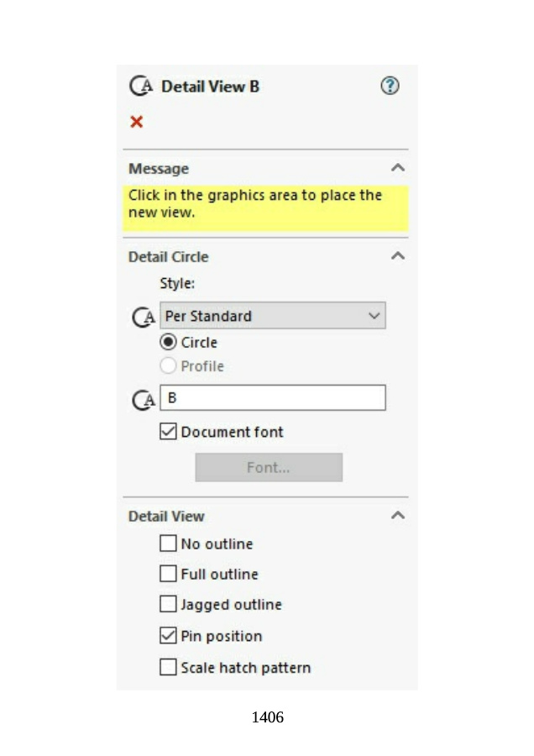
Task: Select the Profile radio button
Action: [x=168, y=366]
